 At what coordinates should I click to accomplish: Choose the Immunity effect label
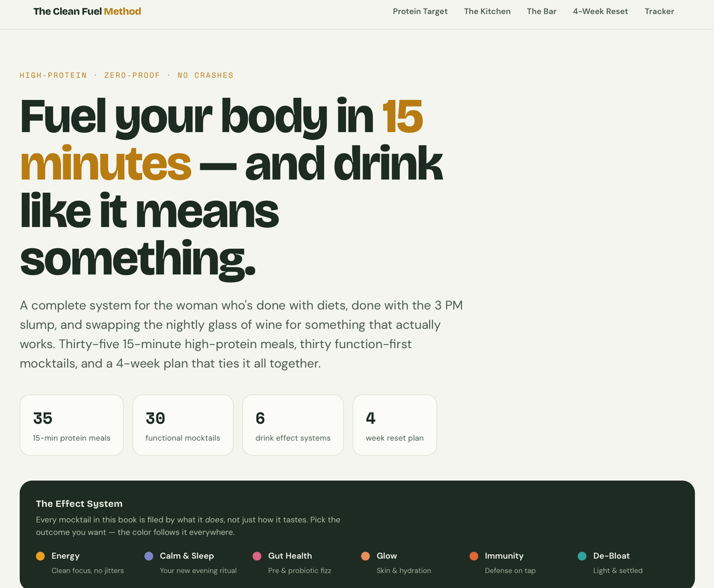click(504, 556)
